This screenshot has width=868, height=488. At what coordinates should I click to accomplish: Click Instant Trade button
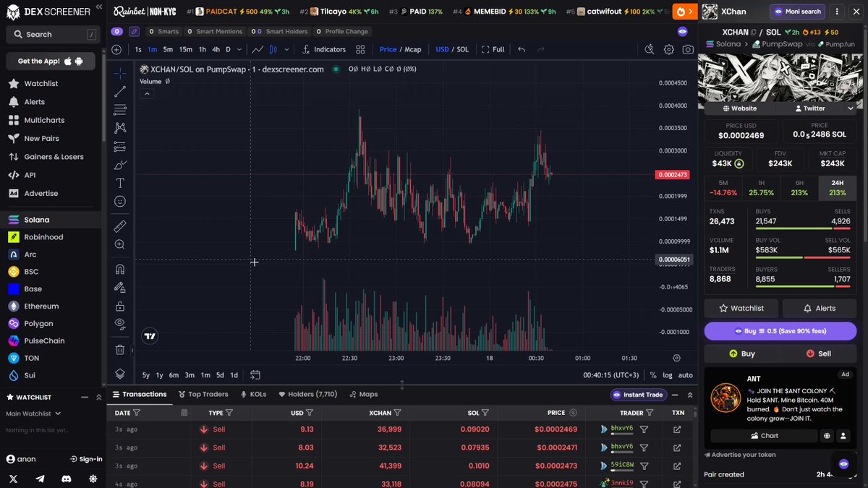(637, 395)
